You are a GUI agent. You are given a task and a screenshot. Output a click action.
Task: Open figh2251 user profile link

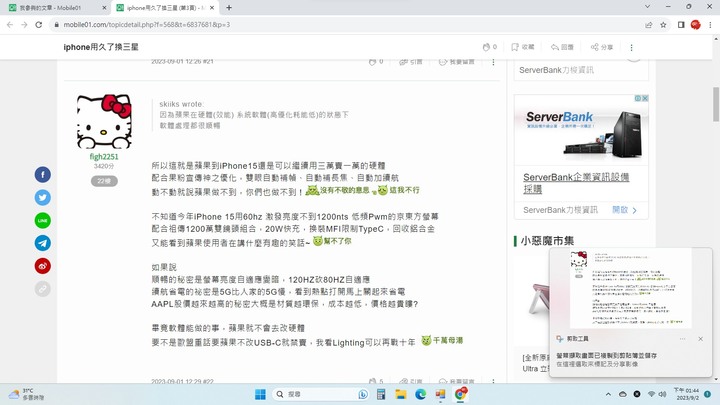tap(104, 157)
